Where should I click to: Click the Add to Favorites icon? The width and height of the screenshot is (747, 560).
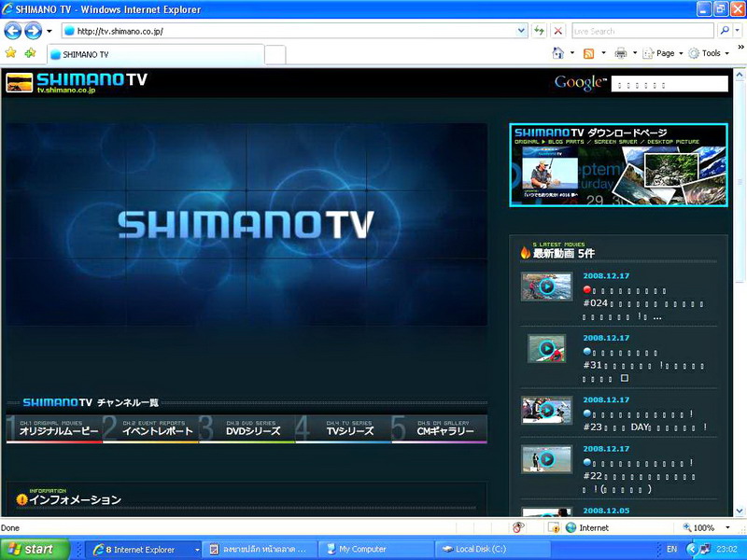(x=30, y=53)
